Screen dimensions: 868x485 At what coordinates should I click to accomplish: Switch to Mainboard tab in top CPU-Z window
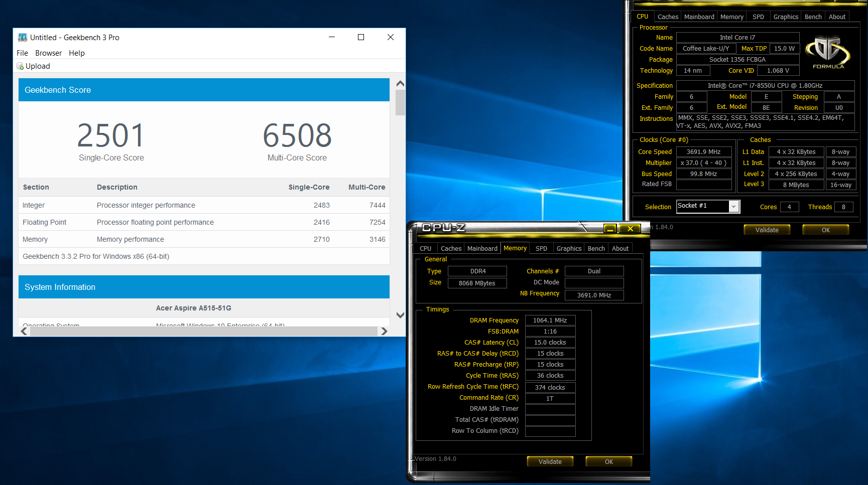coord(699,17)
